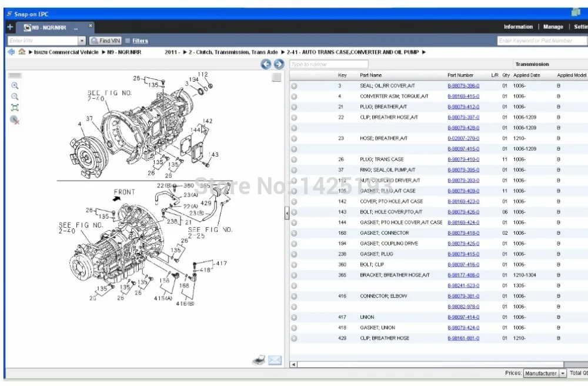Open 2-41 AUTO TRANS CASE breadcrumb
Viewport: 588px width, 389px height.
[352, 52]
